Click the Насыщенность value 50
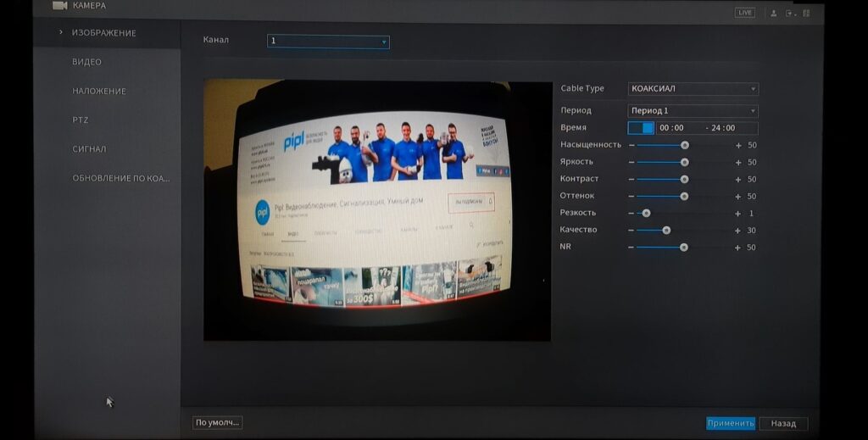 point(752,145)
